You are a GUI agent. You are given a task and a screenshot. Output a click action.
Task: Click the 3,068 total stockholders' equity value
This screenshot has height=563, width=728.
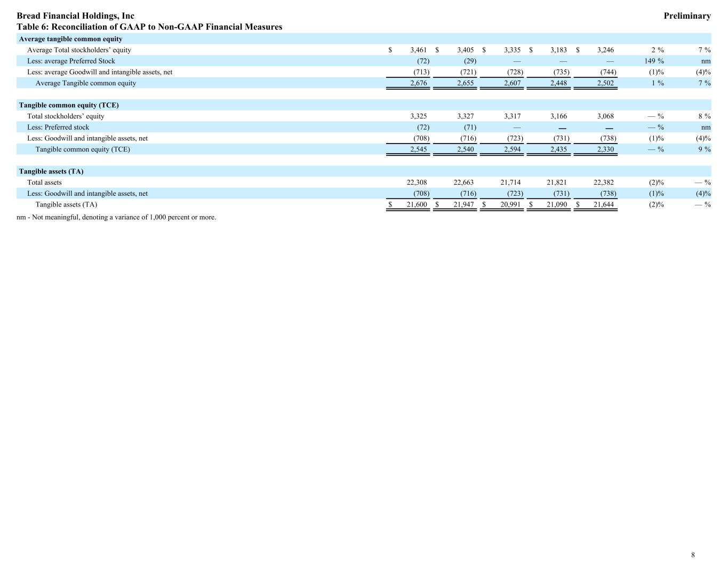(605, 116)
